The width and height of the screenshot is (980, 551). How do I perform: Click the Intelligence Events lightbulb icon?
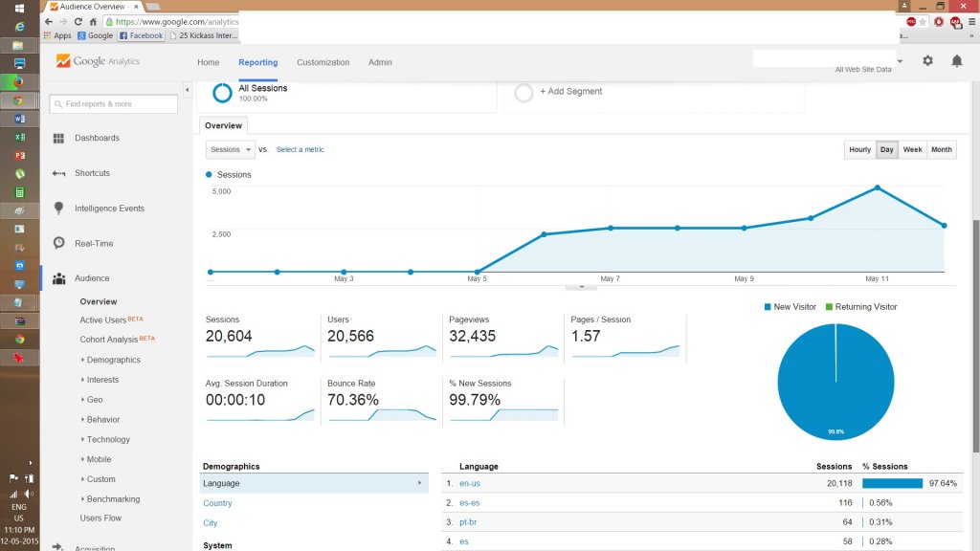pos(59,209)
